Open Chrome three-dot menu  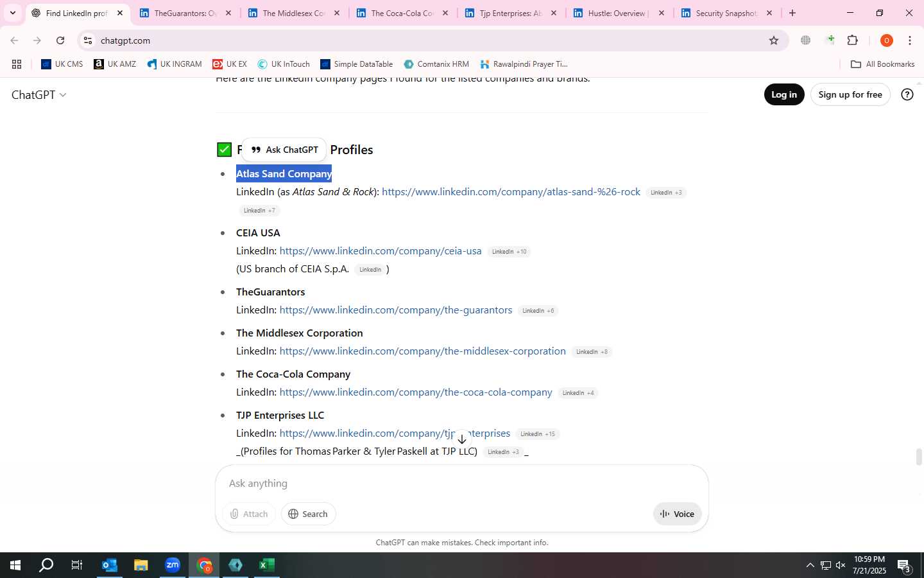910,40
